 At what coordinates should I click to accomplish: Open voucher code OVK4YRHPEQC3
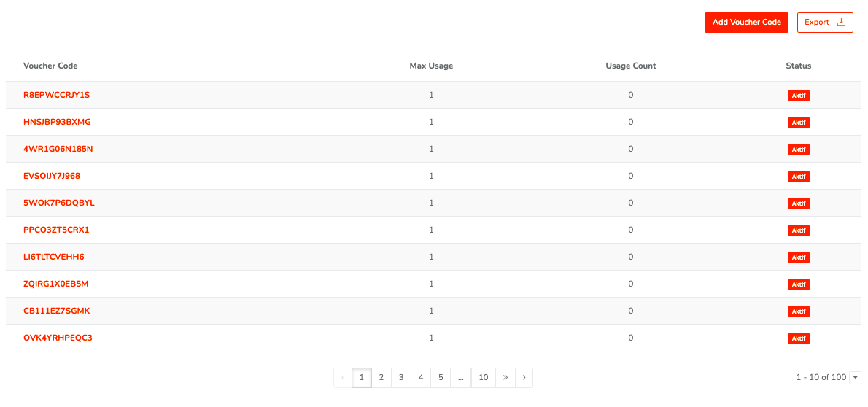pyautogui.click(x=58, y=338)
